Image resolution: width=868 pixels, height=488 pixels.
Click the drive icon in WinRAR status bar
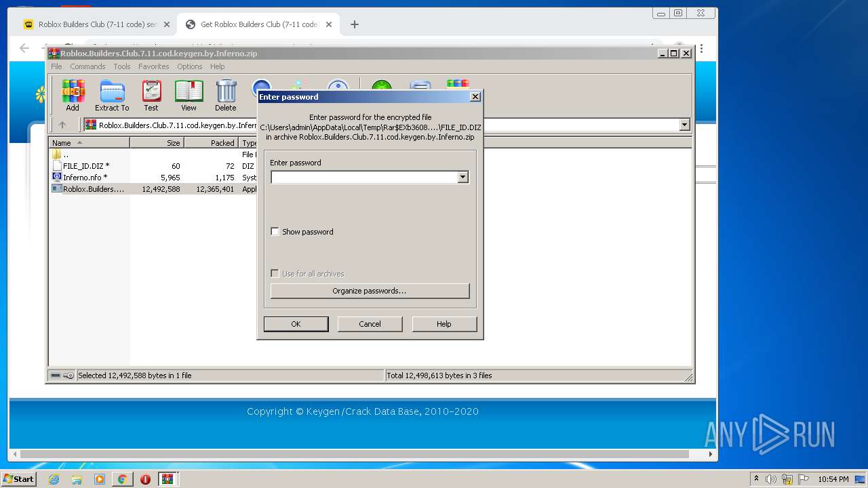tap(56, 375)
